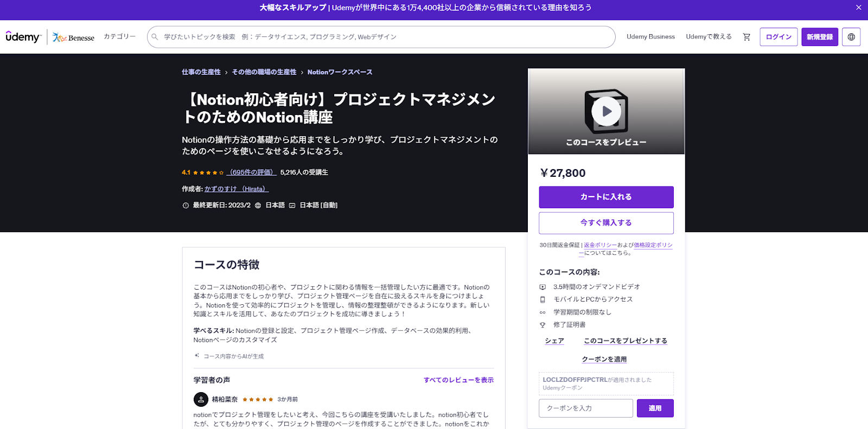Click 5,216人の受講生 text
Image resolution: width=868 pixels, height=429 pixels.
304,172
